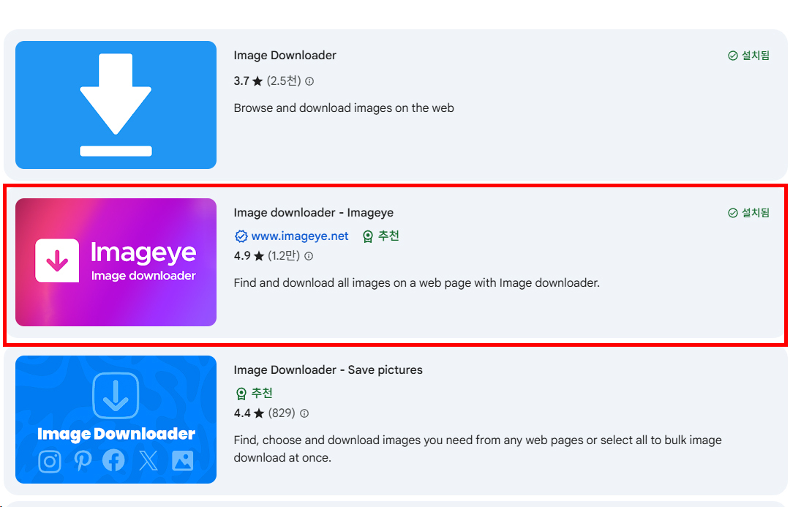Click the 'Image Downloader - Save pictures' title
This screenshot has height=507, width=812.
pos(328,369)
